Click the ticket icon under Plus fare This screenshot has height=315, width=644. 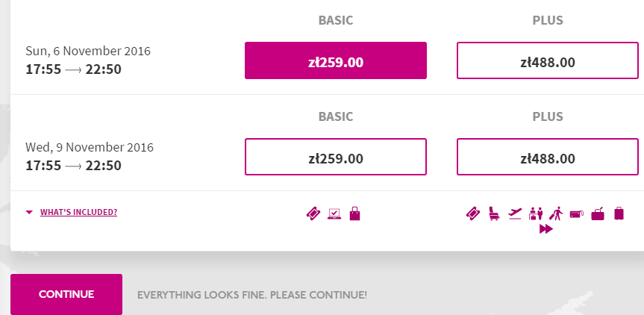(472, 213)
